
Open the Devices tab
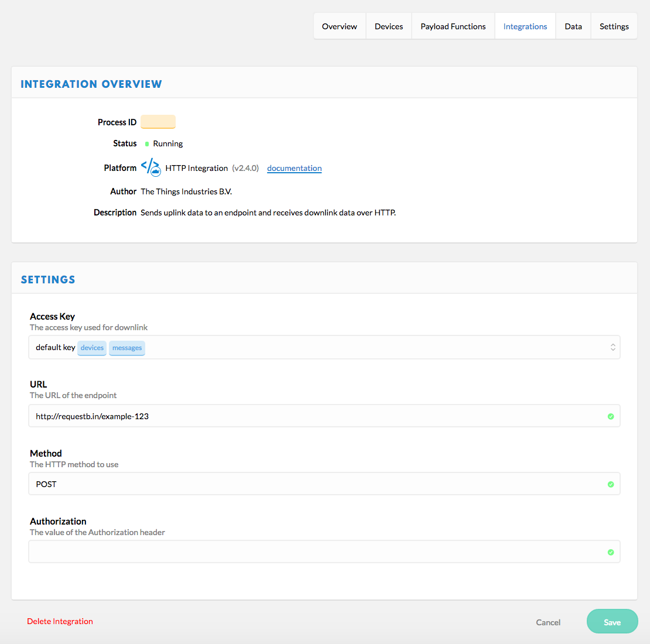[389, 26]
